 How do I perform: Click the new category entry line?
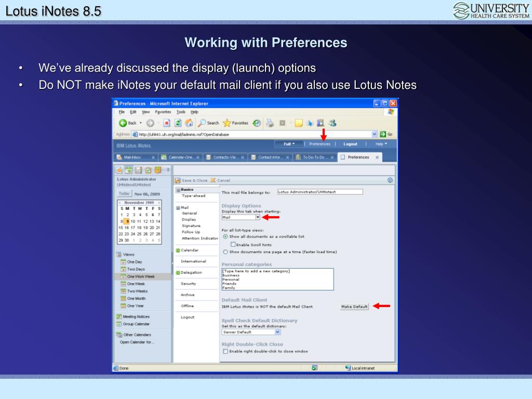point(256,271)
